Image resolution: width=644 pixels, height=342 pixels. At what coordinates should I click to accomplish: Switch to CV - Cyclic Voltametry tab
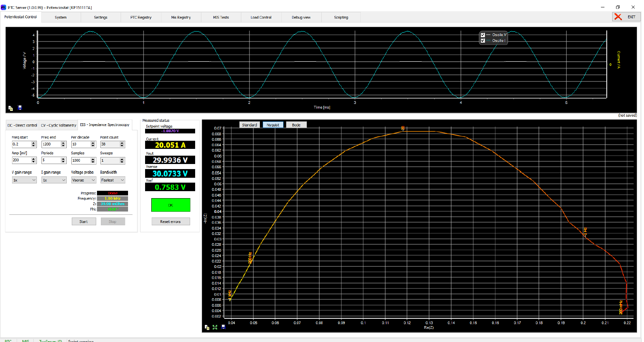click(59, 125)
